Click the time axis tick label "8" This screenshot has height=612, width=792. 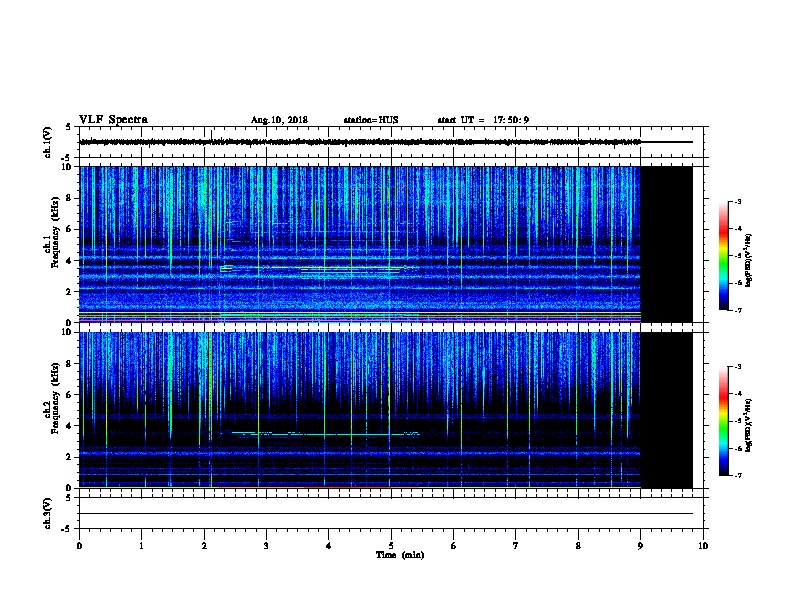click(578, 545)
